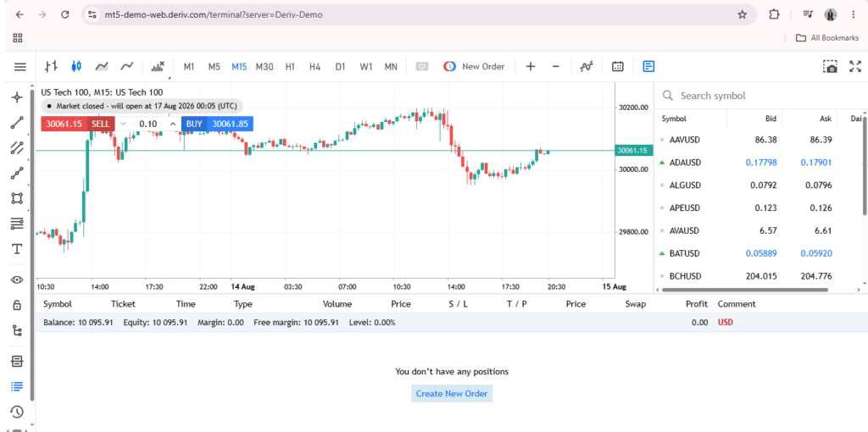Decrease volume with down chevron
868x432 pixels.
click(124, 124)
